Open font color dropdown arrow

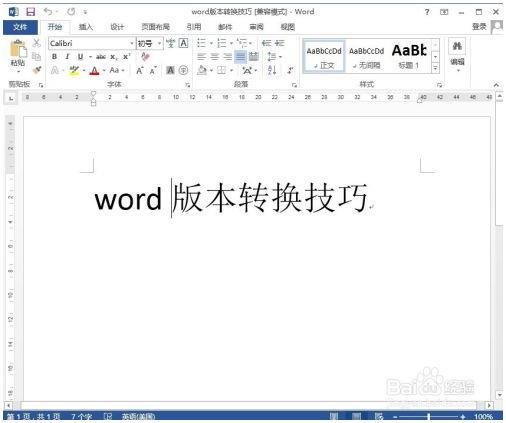click(104, 70)
